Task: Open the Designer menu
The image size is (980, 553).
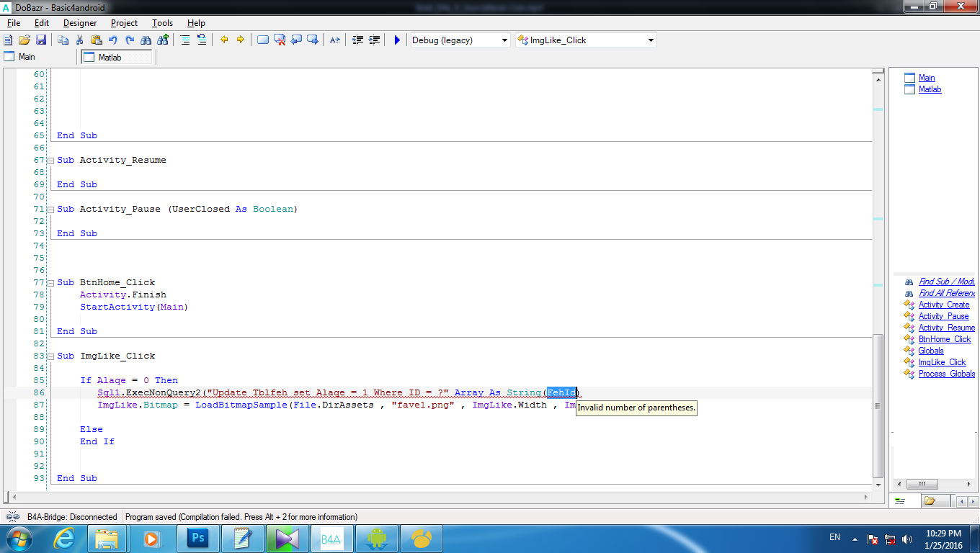Action: (79, 23)
